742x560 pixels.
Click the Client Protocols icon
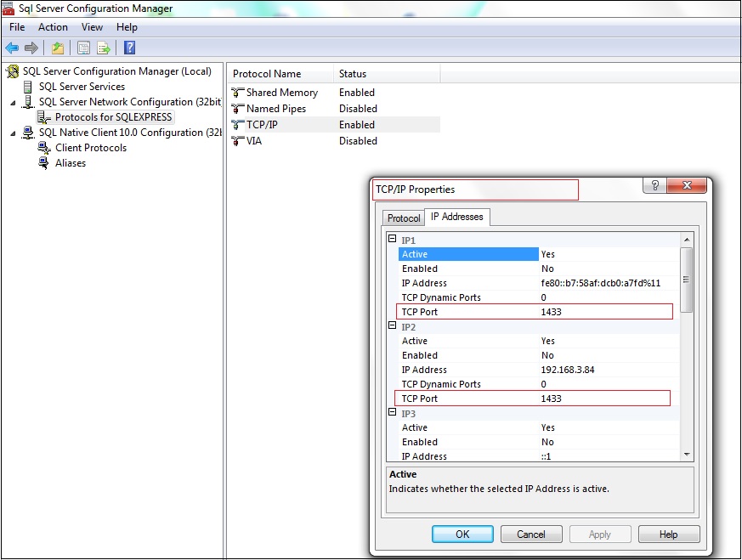44,148
